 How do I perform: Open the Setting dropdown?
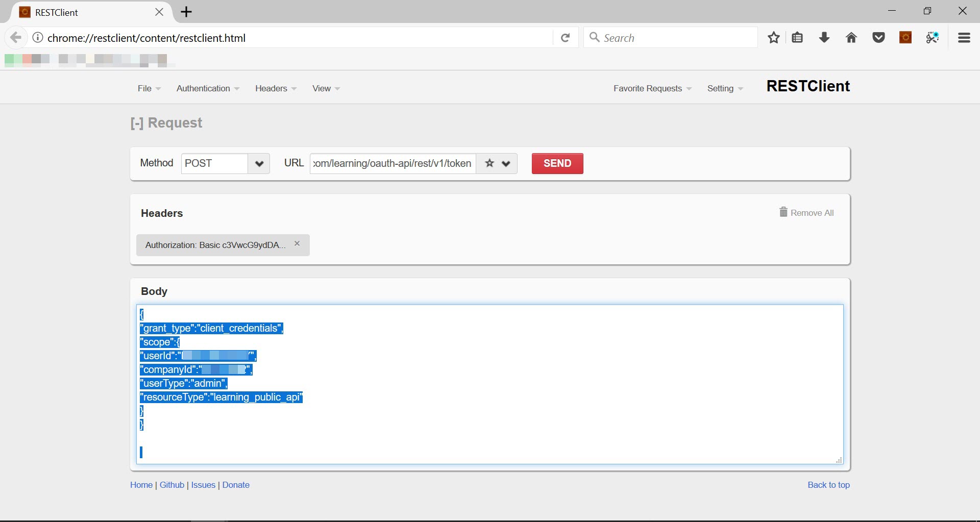click(x=725, y=88)
